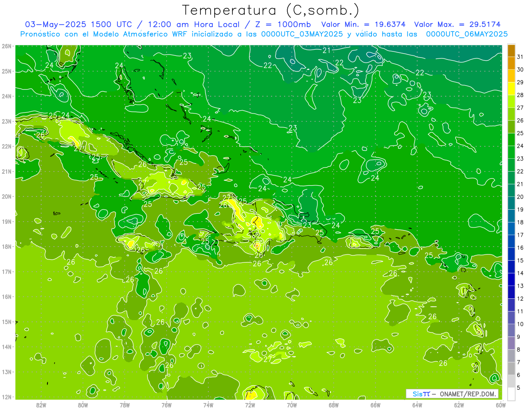The image size is (532, 411).
Task: Click the 21N latitude axis label
Action: [x=6, y=172]
